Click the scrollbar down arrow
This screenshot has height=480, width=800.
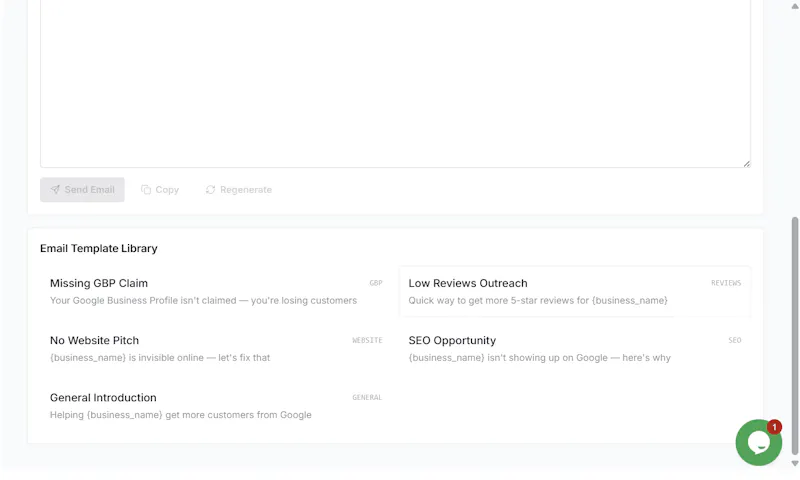794,463
